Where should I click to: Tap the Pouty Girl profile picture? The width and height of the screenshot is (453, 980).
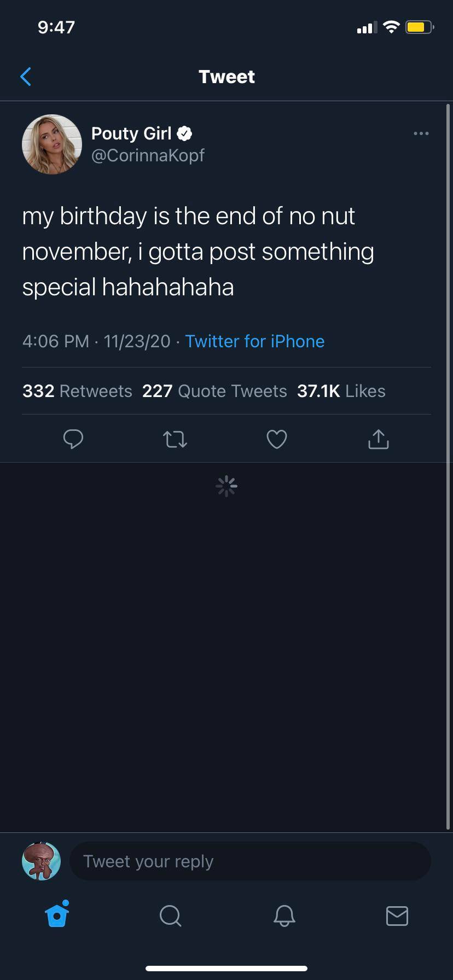click(x=52, y=144)
